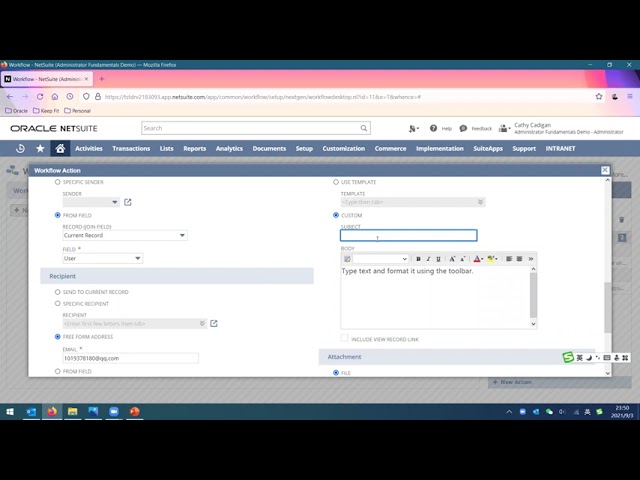Select the sender From Field radio button

pos(58,215)
